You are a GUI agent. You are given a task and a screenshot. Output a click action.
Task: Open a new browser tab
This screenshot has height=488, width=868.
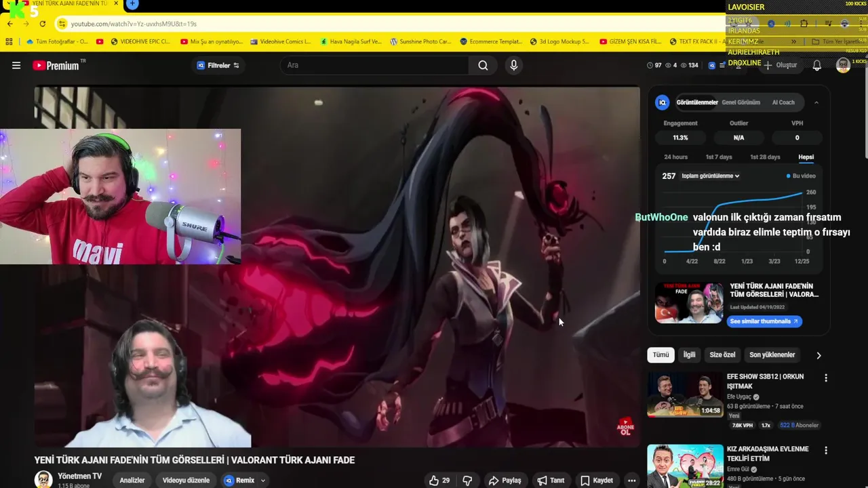tap(132, 4)
